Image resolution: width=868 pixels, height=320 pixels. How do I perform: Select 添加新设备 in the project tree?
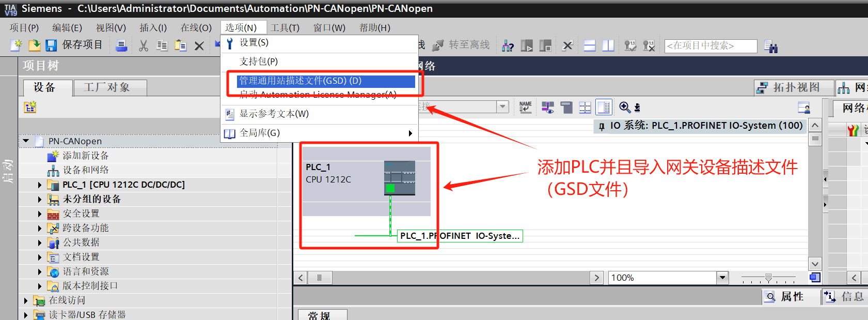[x=86, y=156]
